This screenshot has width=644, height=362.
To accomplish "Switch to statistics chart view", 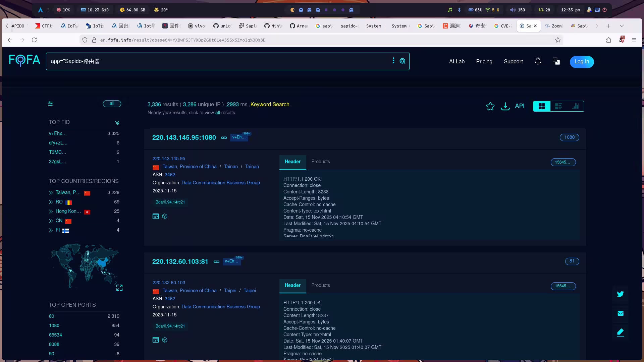I will tap(575, 106).
